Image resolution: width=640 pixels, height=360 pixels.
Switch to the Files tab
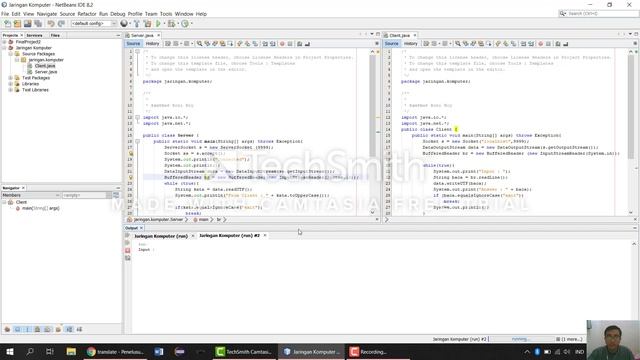[56, 36]
